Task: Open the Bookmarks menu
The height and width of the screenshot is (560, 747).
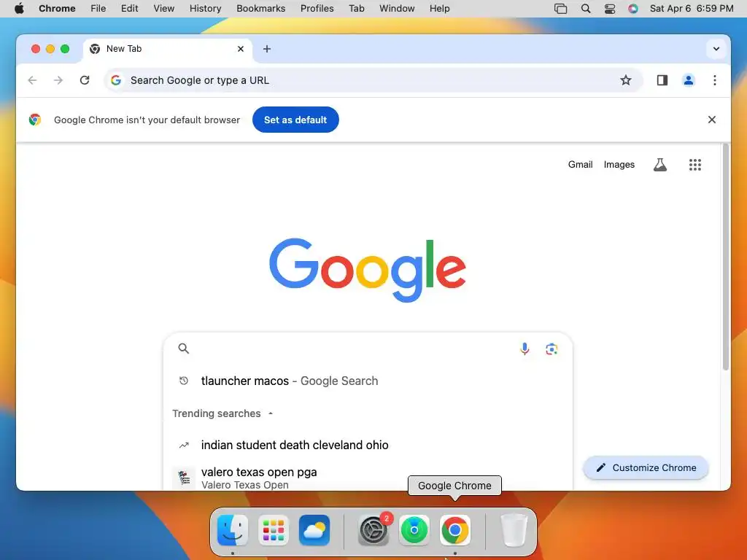Action: pos(260,9)
